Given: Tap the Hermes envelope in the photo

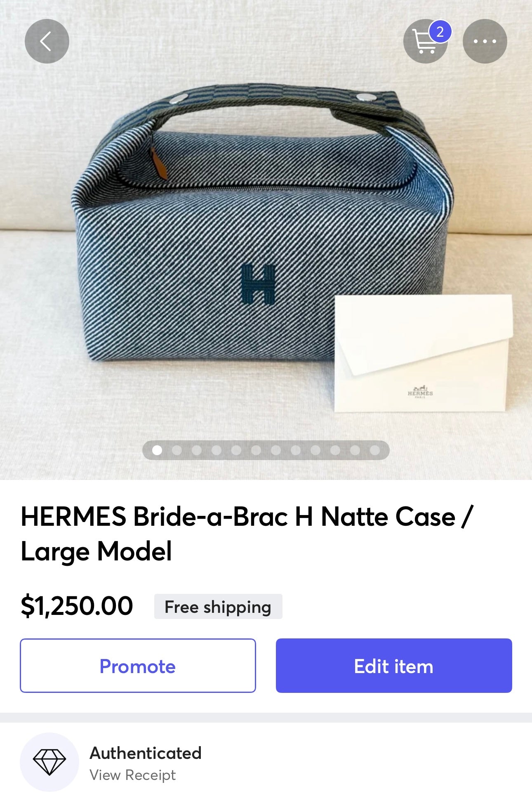Looking at the screenshot, I should [x=424, y=353].
